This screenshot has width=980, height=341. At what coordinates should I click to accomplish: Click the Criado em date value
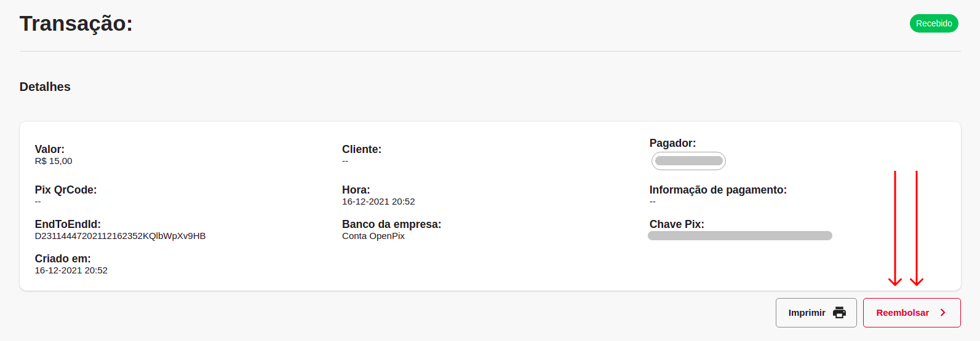click(71, 270)
